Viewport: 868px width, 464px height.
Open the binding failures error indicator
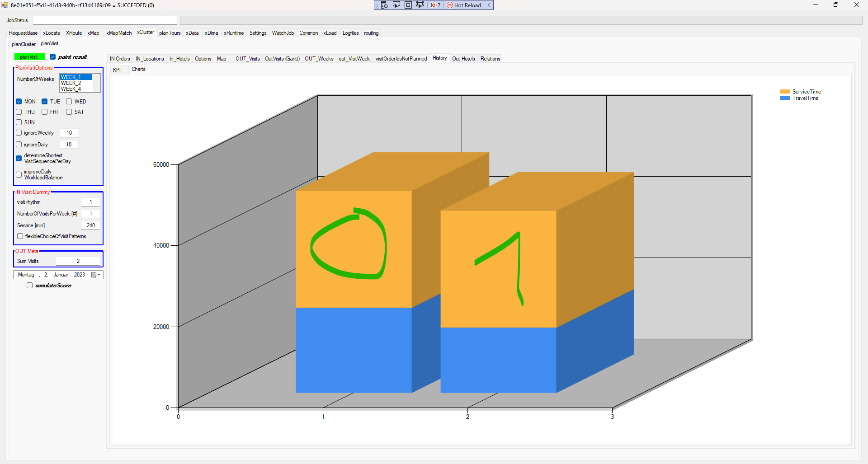click(435, 5)
